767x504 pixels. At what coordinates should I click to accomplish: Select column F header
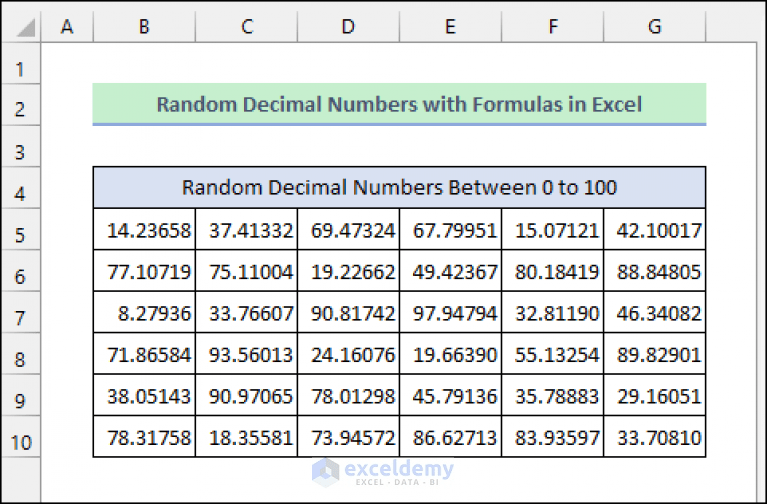click(x=553, y=26)
